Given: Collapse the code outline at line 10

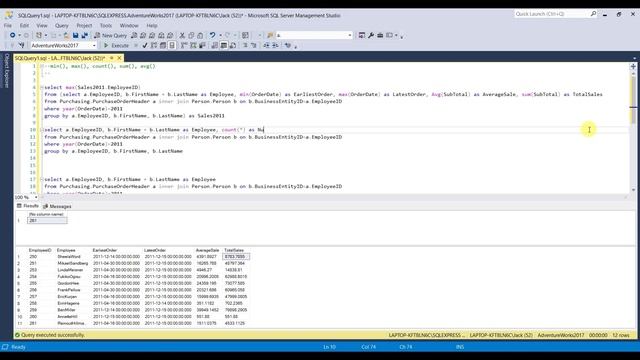Looking at the screenshot, I should pos(42,130).
